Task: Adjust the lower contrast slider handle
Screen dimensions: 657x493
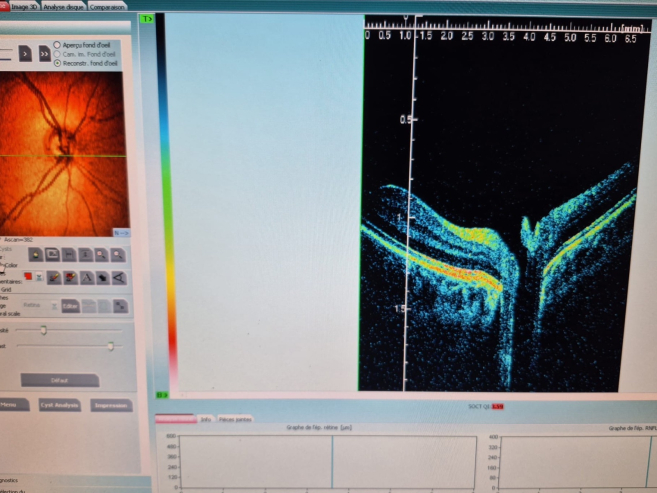Action: coord(111,346)
